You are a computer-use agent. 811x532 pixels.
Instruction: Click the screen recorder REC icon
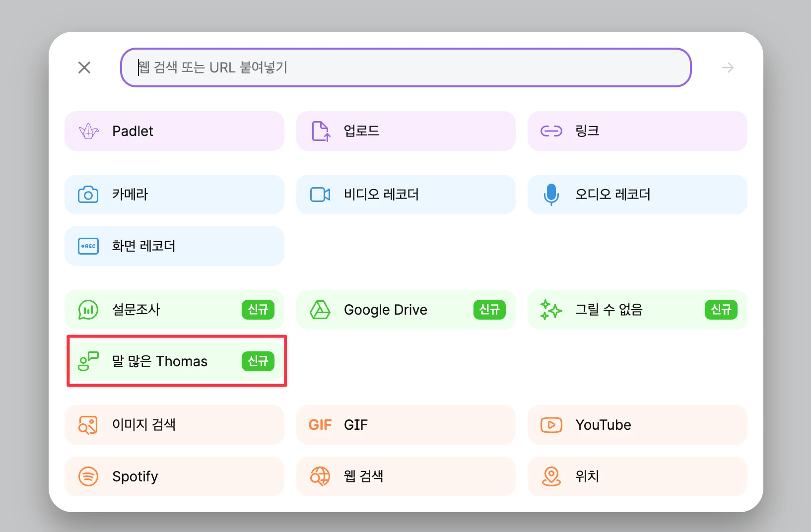pos(88,246)
